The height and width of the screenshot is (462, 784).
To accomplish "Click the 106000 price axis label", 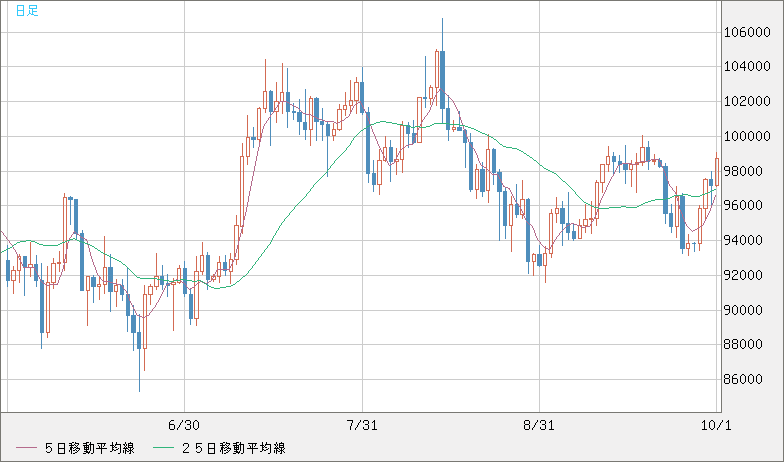I will [x=747, y=32].
